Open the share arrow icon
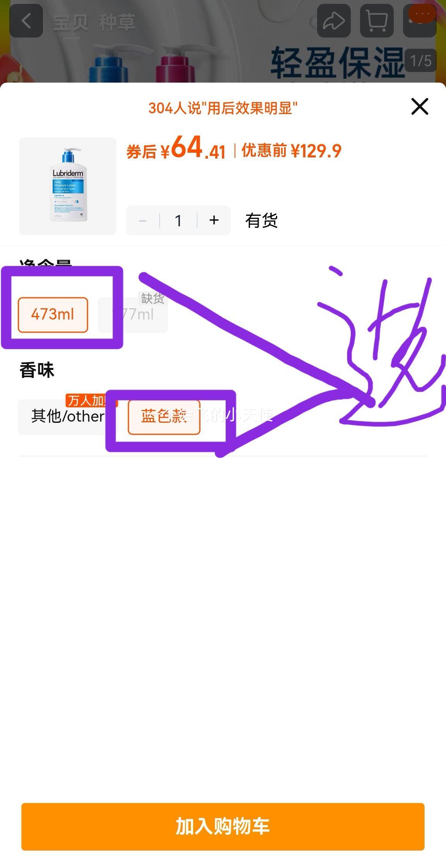 pyautogui.click(x=334, y=21)
